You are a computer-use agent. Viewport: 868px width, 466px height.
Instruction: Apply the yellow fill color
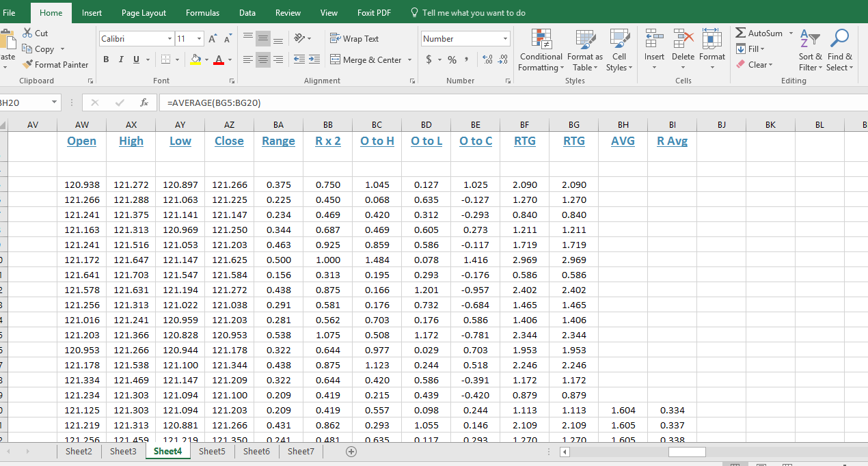(x=196, y=60)
